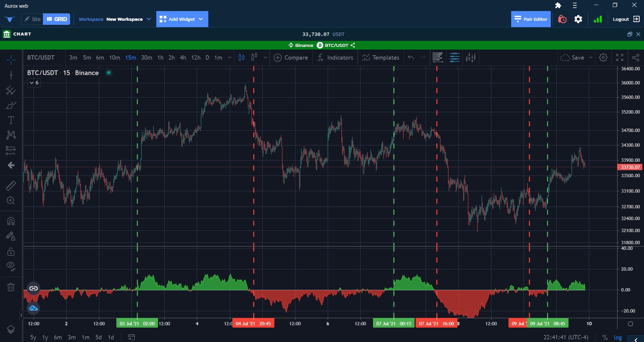
Task: Switch to the 4h timeframe
Action: coord(183,58)
